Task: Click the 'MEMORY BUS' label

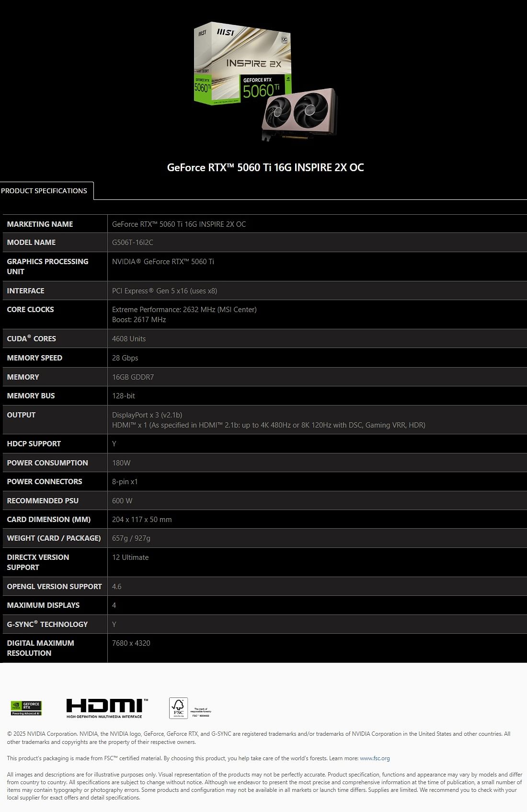Action: pos(31,396)
